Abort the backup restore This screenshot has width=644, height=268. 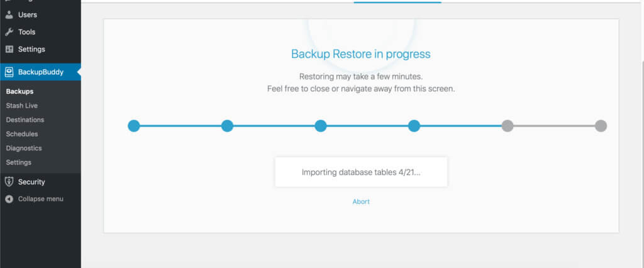click(361, 201)
